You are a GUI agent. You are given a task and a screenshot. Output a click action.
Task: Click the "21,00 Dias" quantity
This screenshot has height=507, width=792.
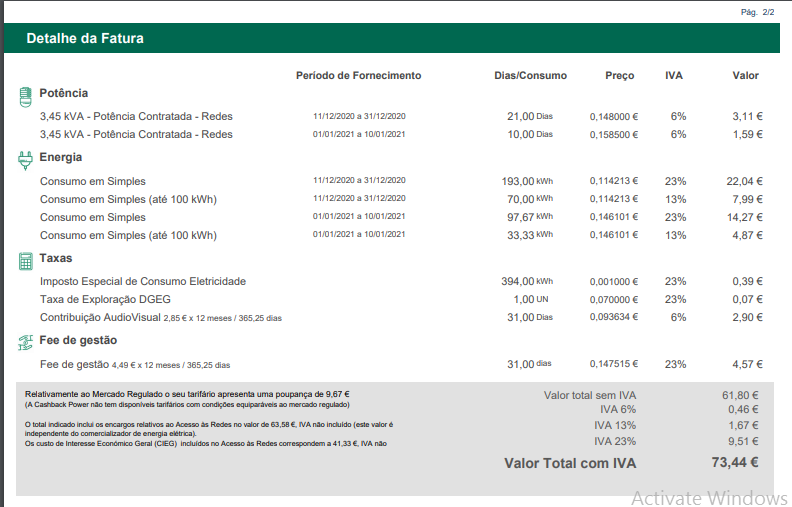tap(530, 116)
